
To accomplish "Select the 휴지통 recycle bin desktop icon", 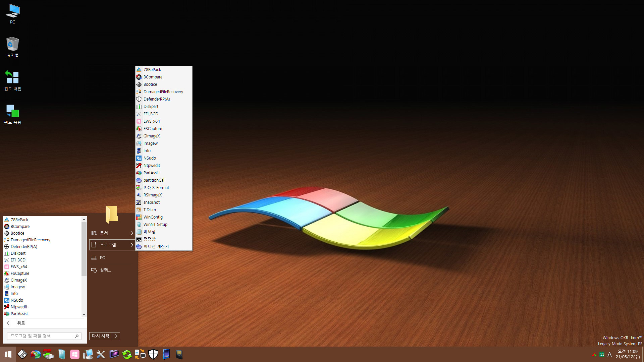I will tap(13, 47).
